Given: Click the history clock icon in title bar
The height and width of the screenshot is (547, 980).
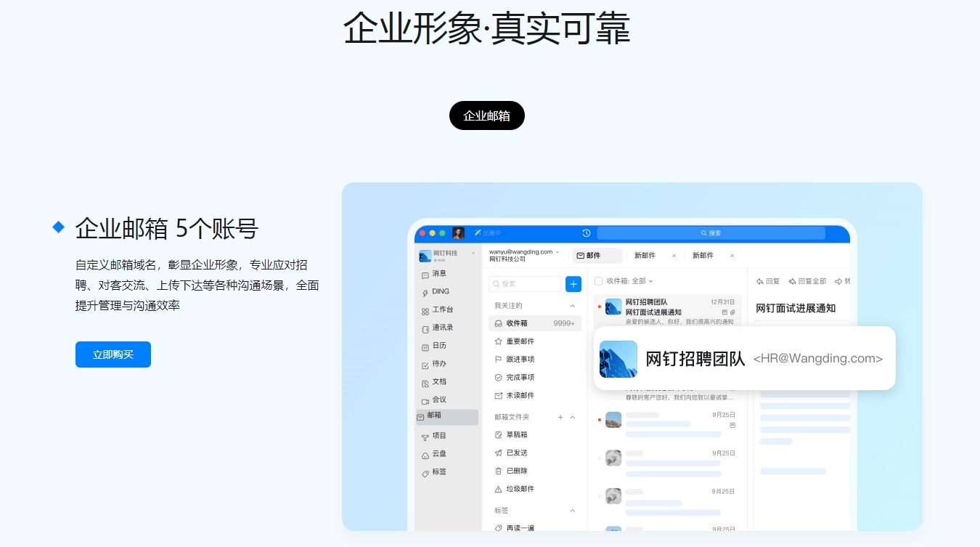Looking at the screenshot, I should [587, 233].
